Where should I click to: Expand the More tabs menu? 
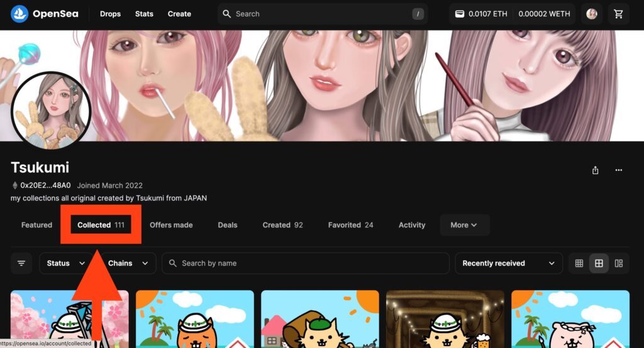(464, 225)
